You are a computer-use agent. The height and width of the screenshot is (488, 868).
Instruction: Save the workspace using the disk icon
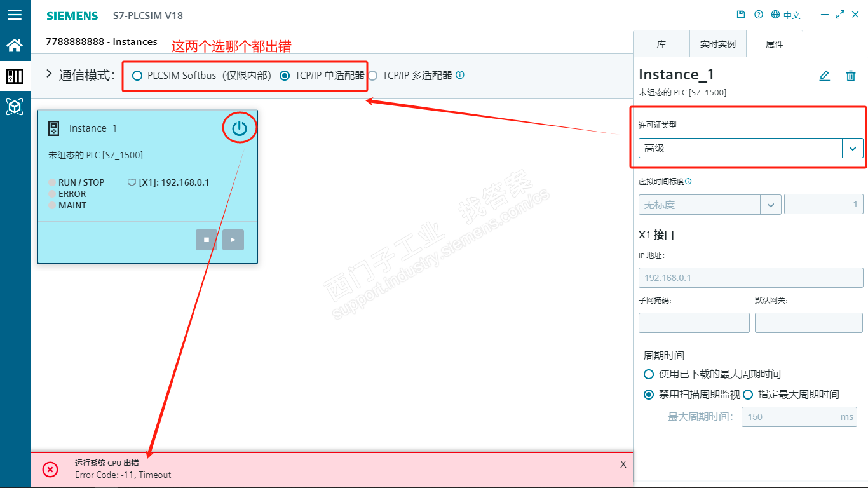coord(740,15)
